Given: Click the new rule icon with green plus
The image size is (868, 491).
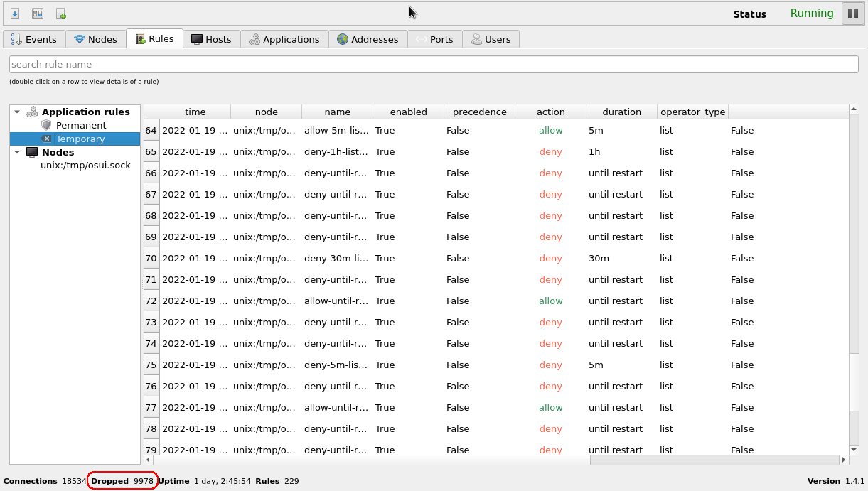Looking at the screenshot, I should point(61,14).
